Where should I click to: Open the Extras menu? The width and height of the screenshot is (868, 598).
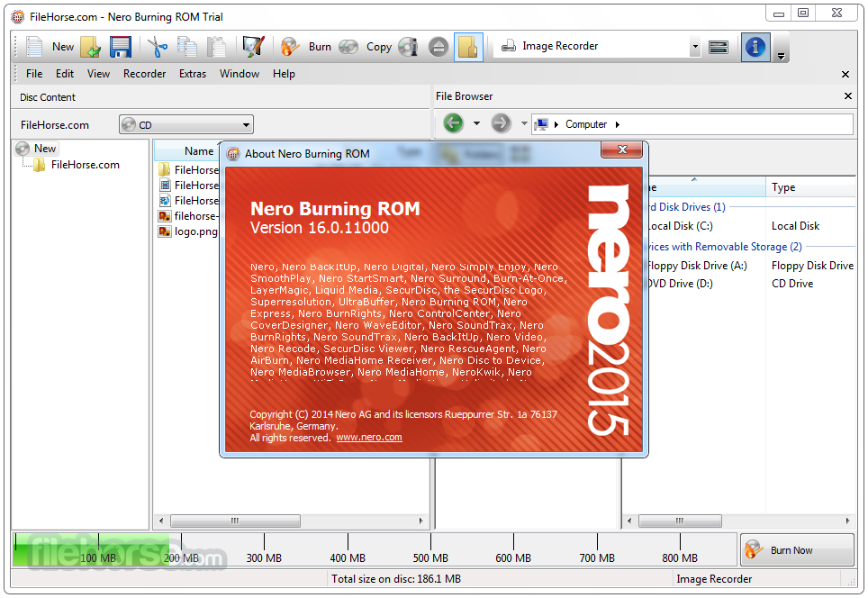(193, 74)
